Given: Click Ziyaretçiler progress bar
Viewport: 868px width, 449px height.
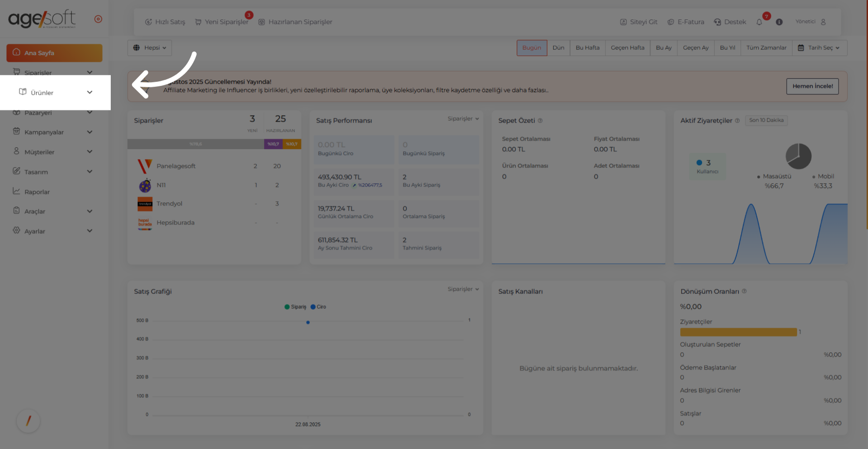Looking at the screenshot, I should point(738,332).
